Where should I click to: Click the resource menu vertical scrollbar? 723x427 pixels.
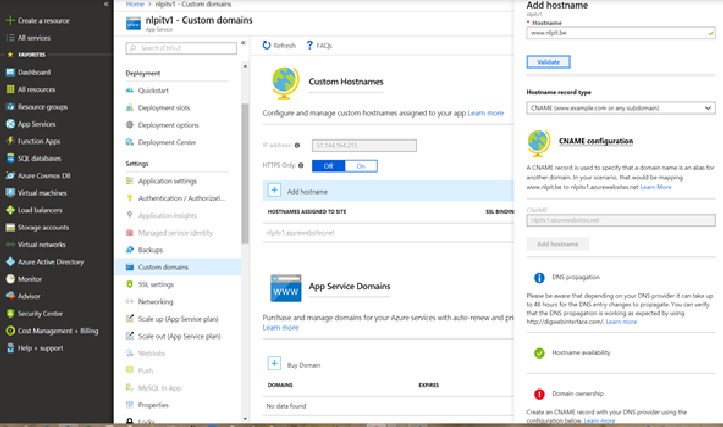(x=245, y=173)
